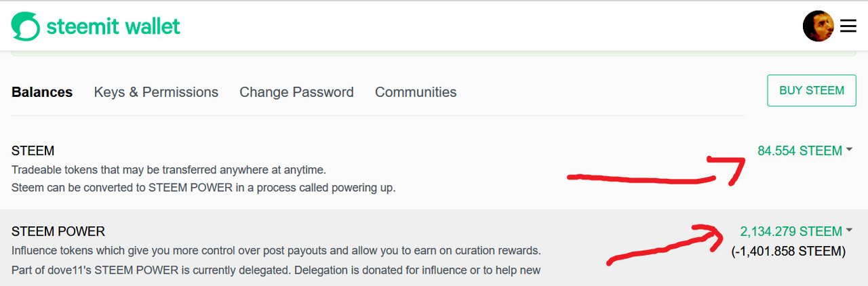The width and height of the screenshot is (868, 286).
Task: Click the BUY STEEM button
Action: coord(812,91)
